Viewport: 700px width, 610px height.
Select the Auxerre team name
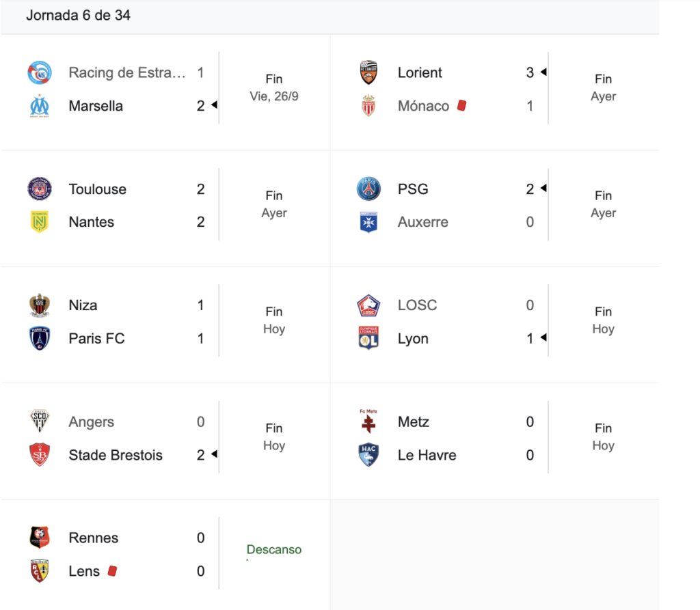pos(422,222)
